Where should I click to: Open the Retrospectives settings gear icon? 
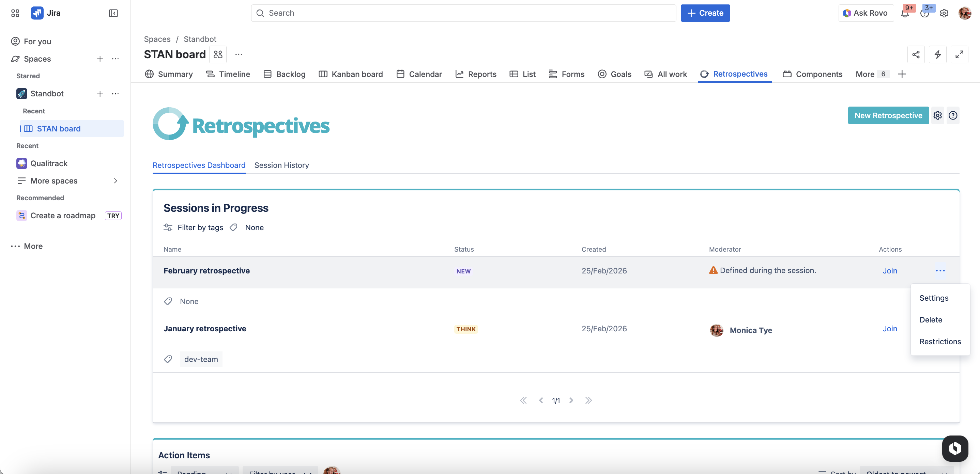click(937, 115)
